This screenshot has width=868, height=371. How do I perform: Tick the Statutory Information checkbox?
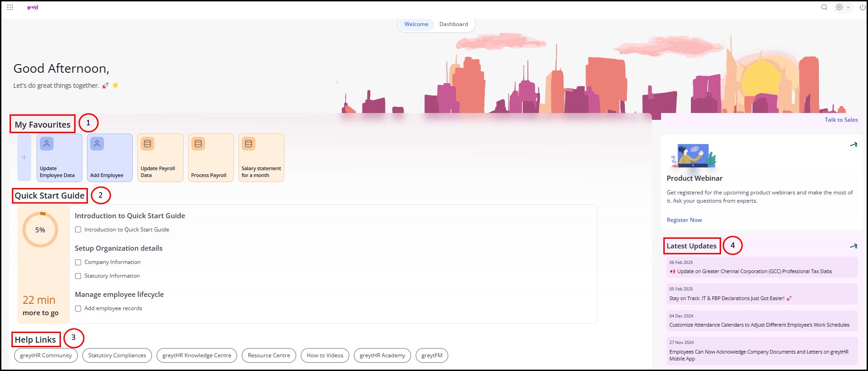point(78,276)
